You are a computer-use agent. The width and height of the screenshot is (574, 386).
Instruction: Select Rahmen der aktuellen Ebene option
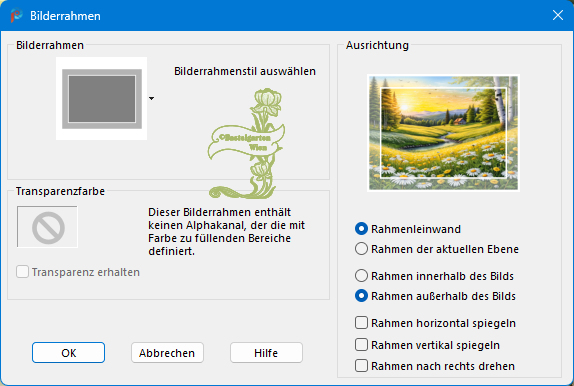click(361, 249)
